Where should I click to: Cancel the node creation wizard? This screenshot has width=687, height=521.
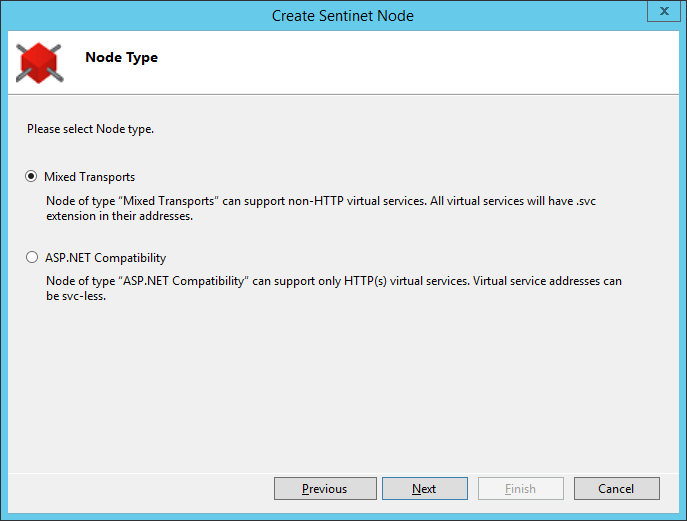coord(616,489)
